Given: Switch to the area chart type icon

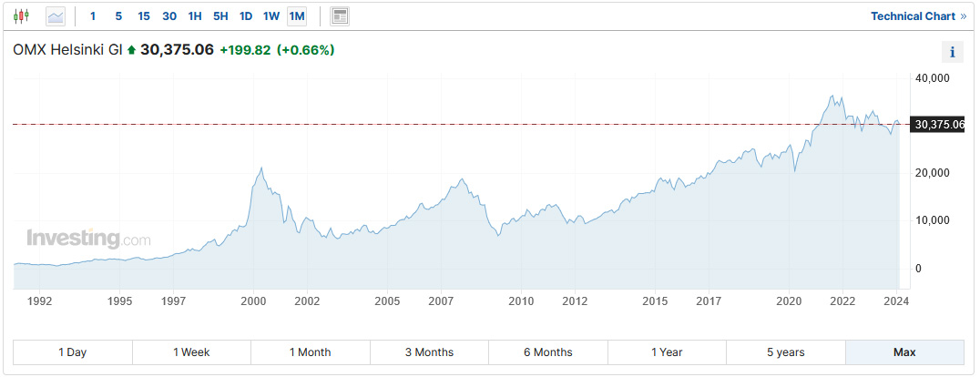Looking at the screenshot, I should click(x=56, y=16).
